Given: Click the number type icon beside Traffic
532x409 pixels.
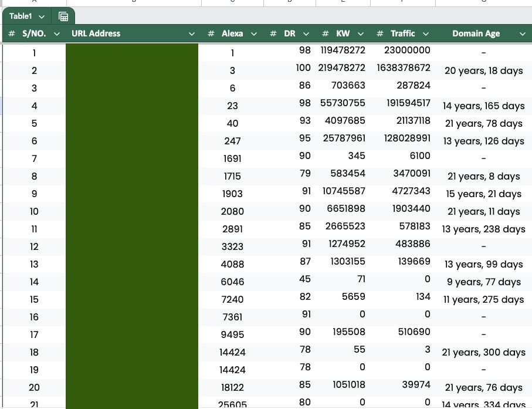Looking at the screenshot, I should tap(379, 33).
